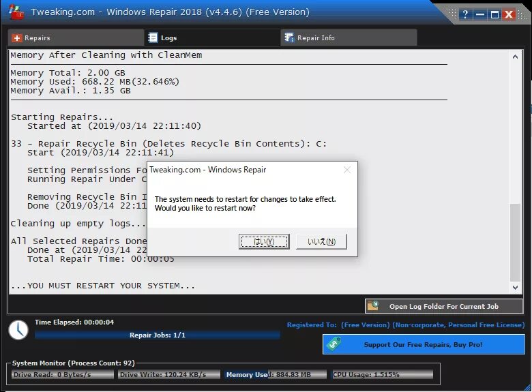
Task: Click the red plus Repairs icon
Action: (x=16, y=38)
